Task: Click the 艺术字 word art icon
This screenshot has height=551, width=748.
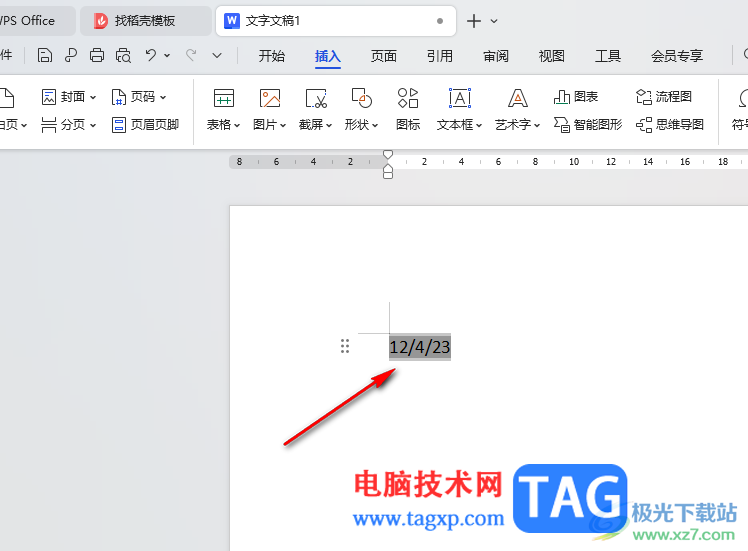Action: click(x=518, y=98)
